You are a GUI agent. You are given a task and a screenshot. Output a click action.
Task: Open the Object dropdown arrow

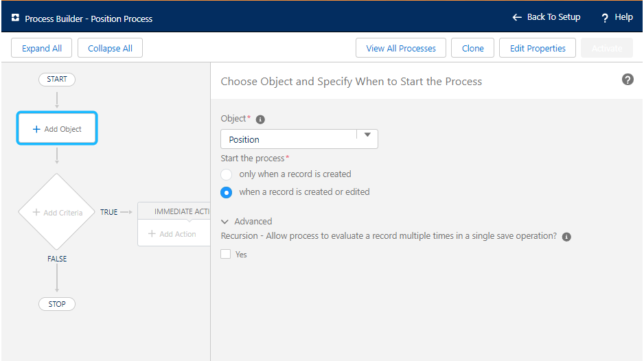[367, 135]
